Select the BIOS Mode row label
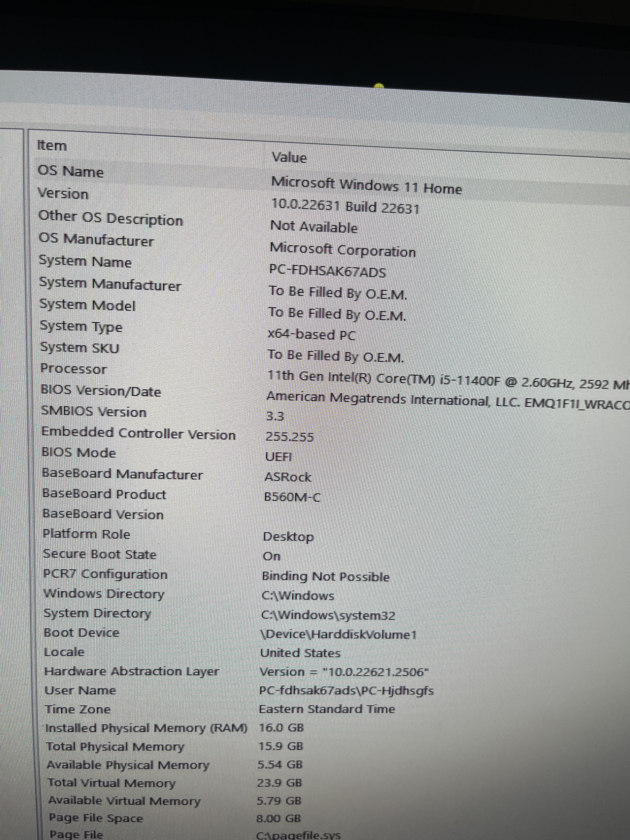The height and width of the screenshot is (840, 630). click(79, 452)
